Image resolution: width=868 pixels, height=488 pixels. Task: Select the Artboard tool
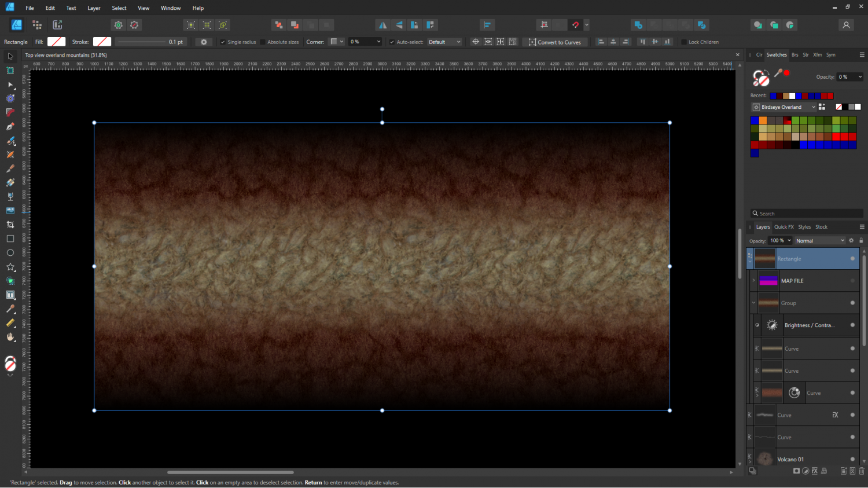click(x=10, y=71)
